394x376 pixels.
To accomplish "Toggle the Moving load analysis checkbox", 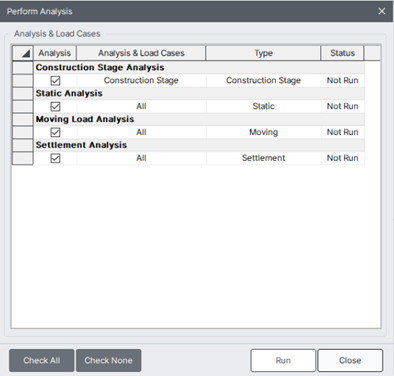I will [x=55, y=132].
